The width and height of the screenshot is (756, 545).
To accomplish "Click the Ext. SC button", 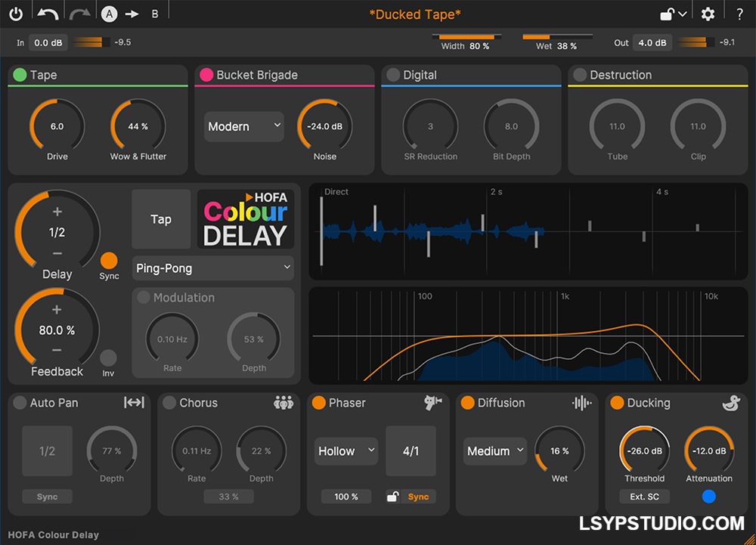I will [x=644, y=497].
